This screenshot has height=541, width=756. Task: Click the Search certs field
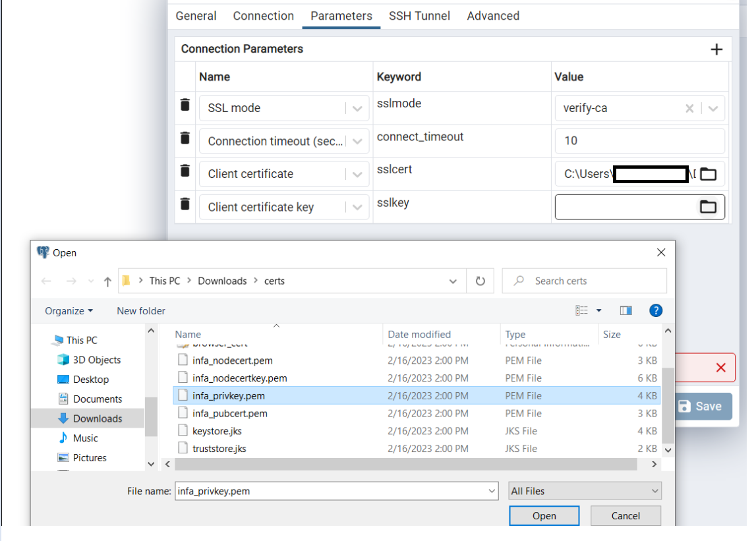585,281
